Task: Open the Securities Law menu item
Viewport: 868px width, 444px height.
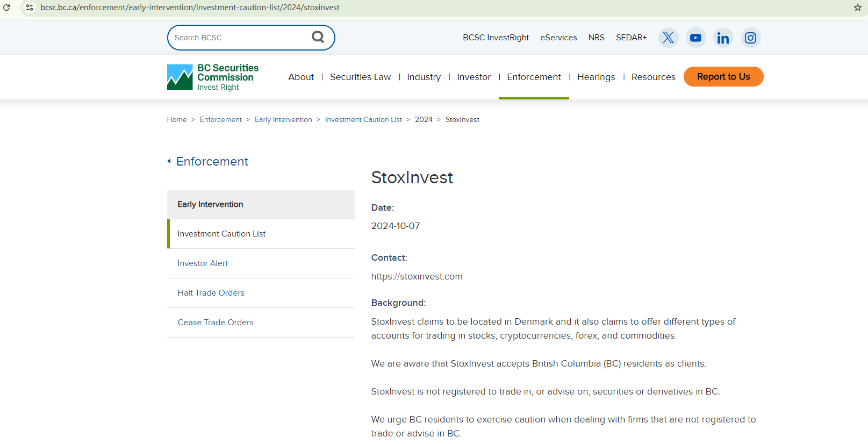Action: click(360, 77)
